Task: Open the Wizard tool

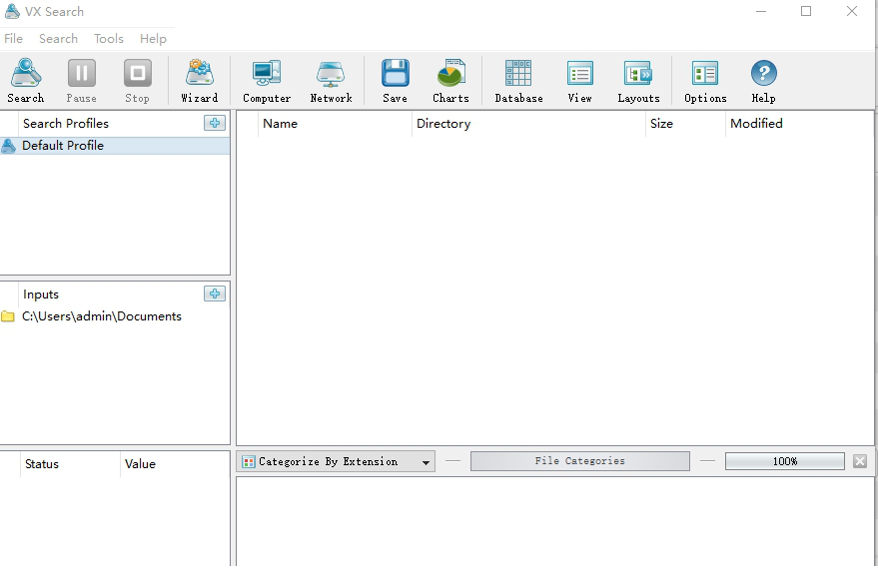Action: point(199,80)
